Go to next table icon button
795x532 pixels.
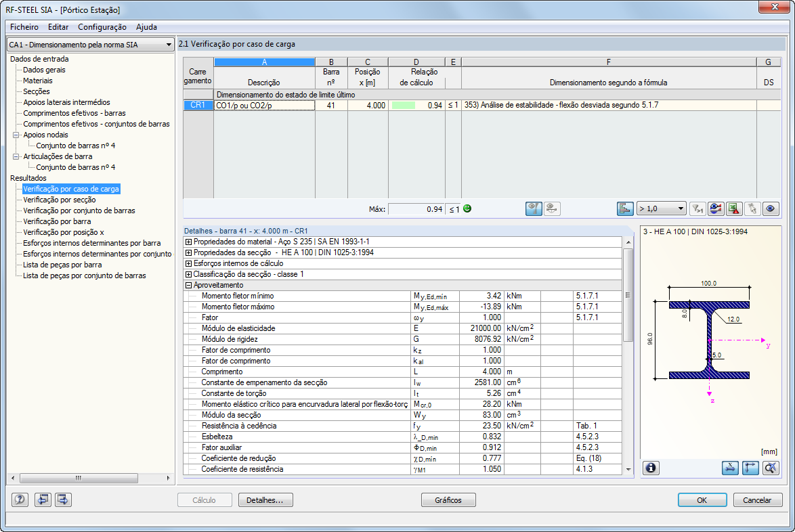pos(63,500)
